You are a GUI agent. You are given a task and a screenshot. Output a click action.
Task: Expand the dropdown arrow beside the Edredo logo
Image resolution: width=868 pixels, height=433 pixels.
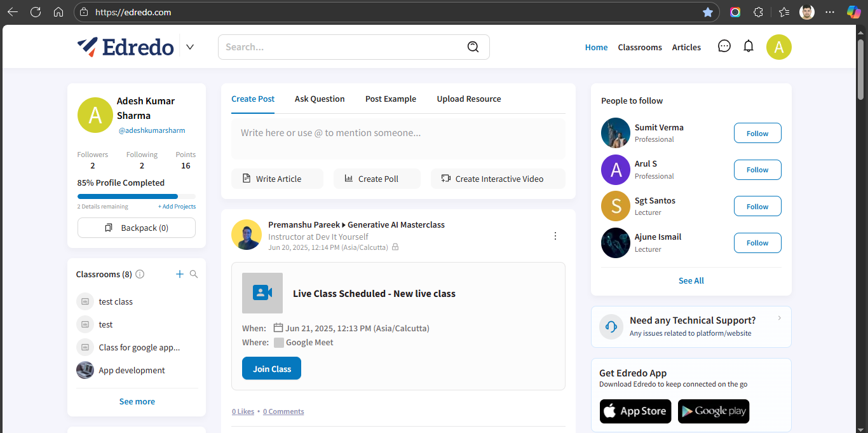coord(189,47)
